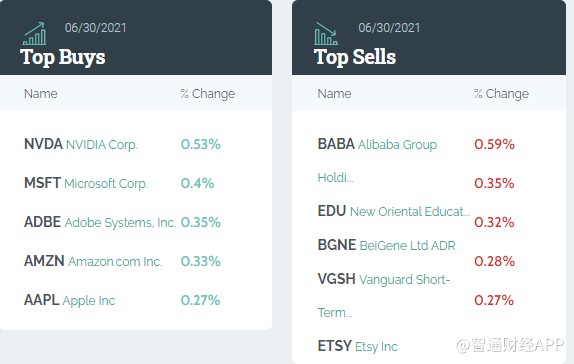
Task: Open the NVDA NVIDIA Corp. stock link
Action: [x=81, y=144]
